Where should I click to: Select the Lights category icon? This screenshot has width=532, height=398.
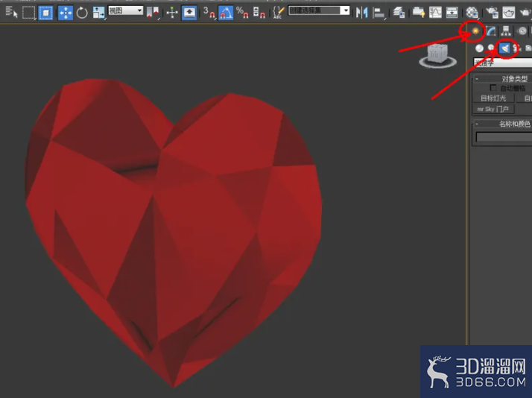[x=504, y=48]
